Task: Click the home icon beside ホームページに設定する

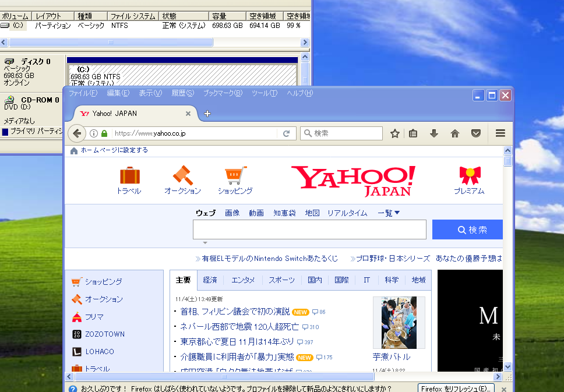Action: pyautogui.click(x=74, y=151)
